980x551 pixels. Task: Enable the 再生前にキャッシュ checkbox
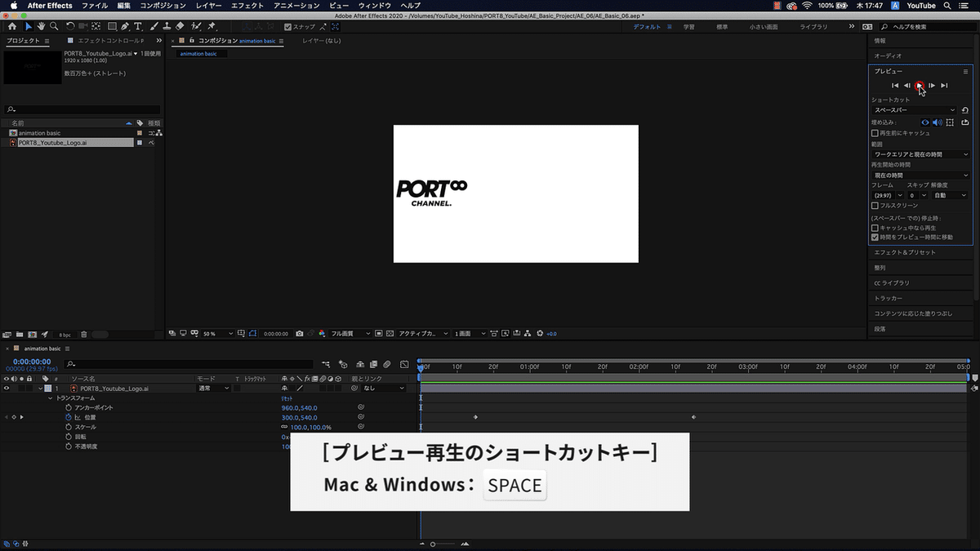(875, 133)
